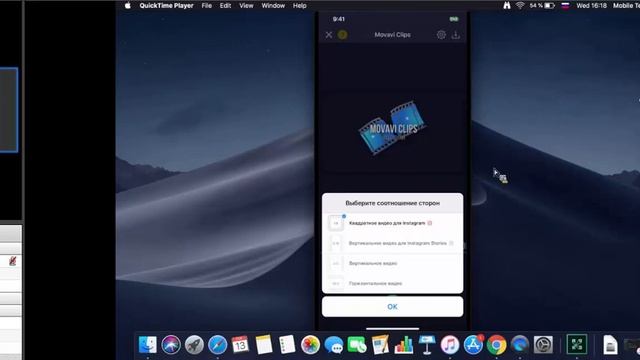This screenshot has height=360, width=640.
Task: Choose vertical video for Instagram Stories
Action: pos(392,243)
